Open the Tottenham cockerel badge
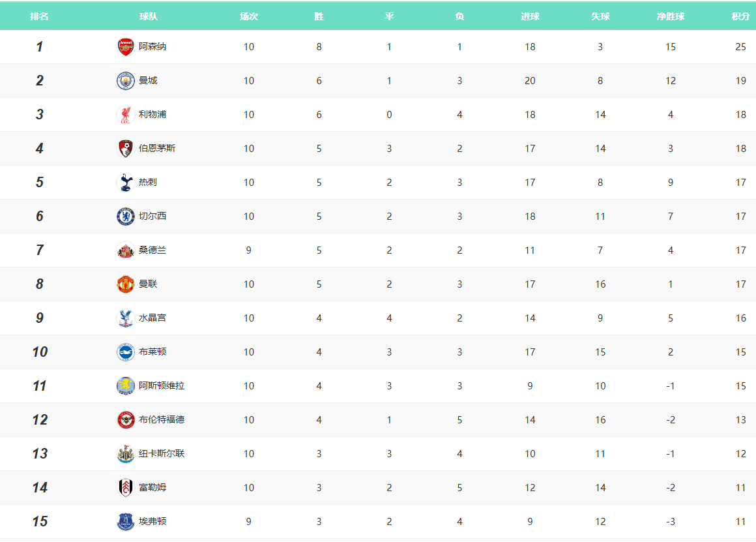 (126, 183)
